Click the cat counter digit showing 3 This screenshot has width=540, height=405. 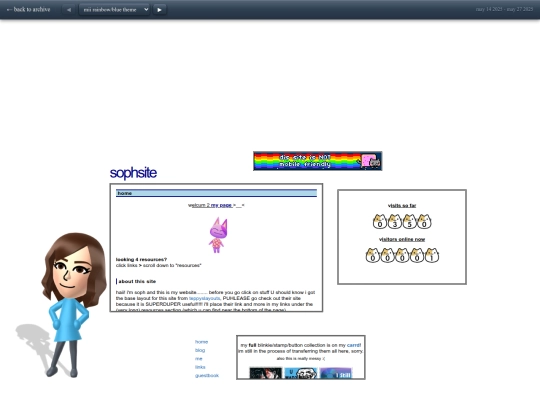click(395, 221)
